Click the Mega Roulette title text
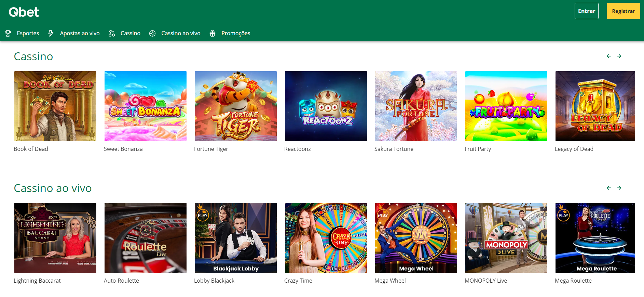The height and width of the screenshot is (297, 644). (573, 281)
